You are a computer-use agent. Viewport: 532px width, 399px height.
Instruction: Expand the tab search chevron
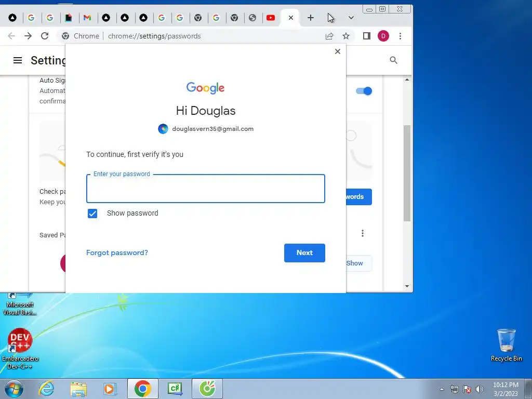point(351,18)
